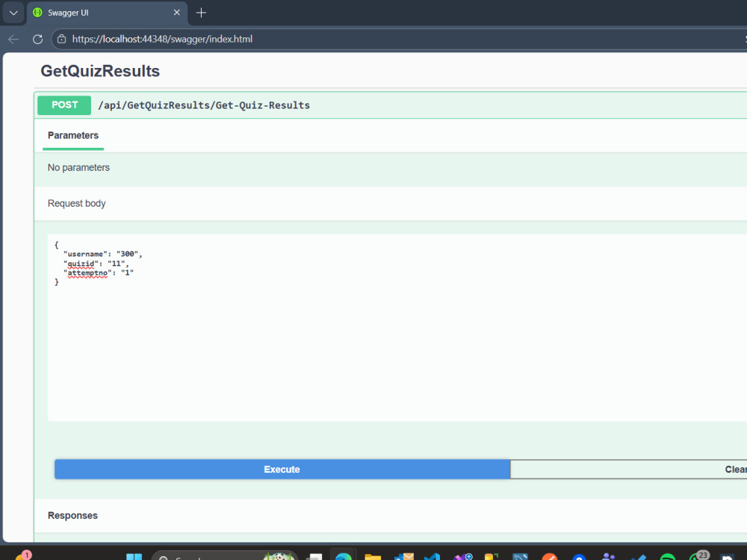Click inside the request body JSON editor
The width and height of the screenshot is (747, 560).
tap(397, 328)
